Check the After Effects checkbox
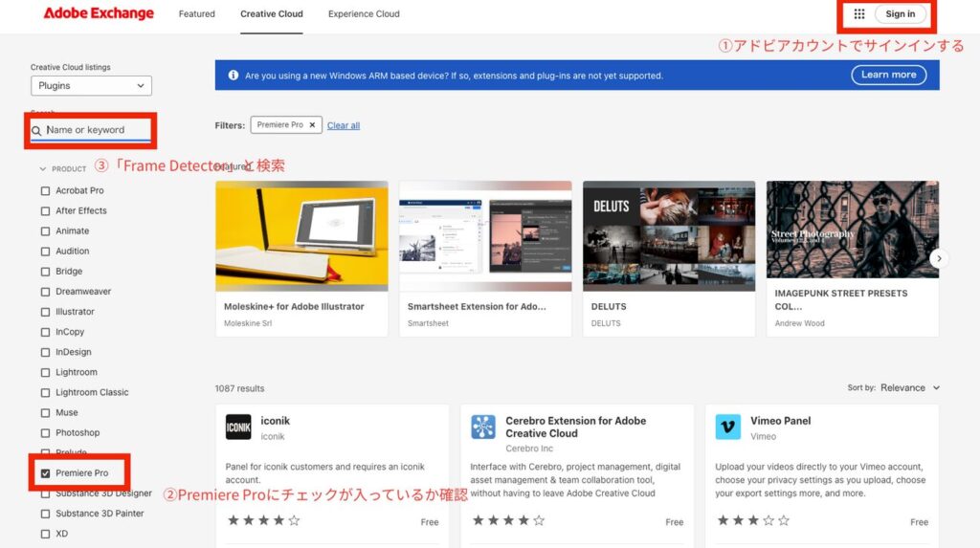 (45, 211)
